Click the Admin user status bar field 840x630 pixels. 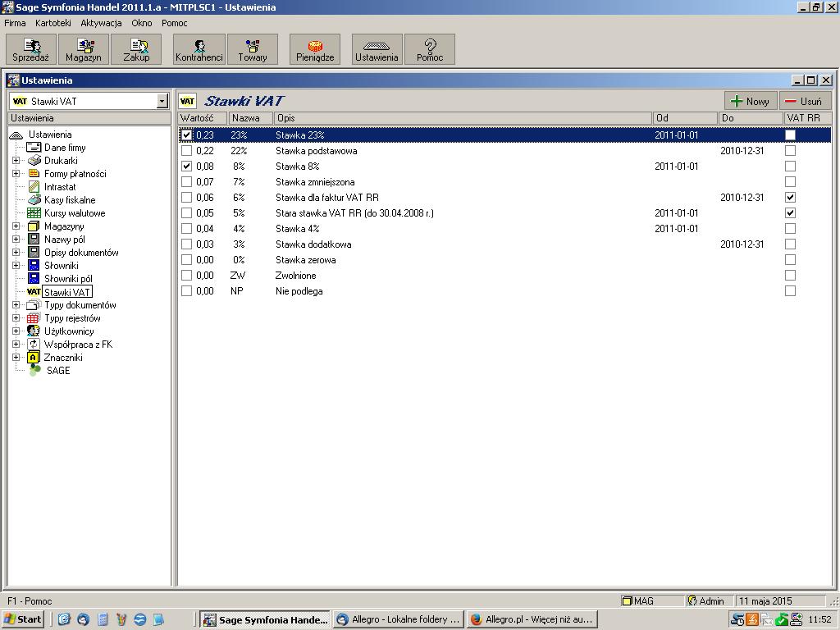[710, 601]
